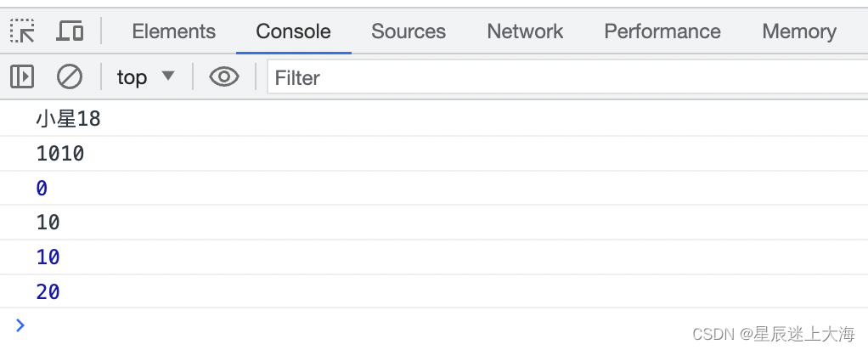Open the Memory tab
The image size is (868, 350).
(799, 31)
